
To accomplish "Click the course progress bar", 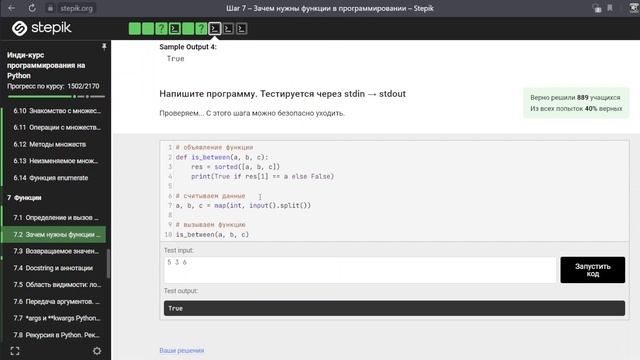I will click(x=56, y=97).
